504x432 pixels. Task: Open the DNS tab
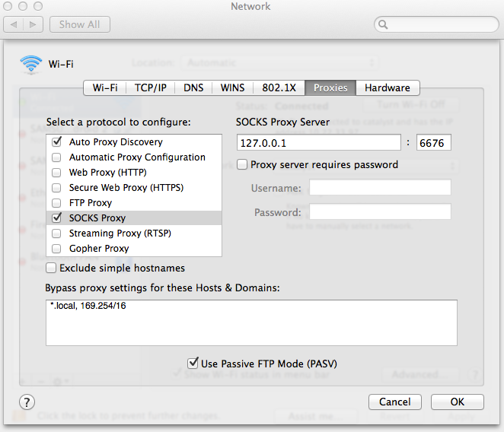point(193,87)
